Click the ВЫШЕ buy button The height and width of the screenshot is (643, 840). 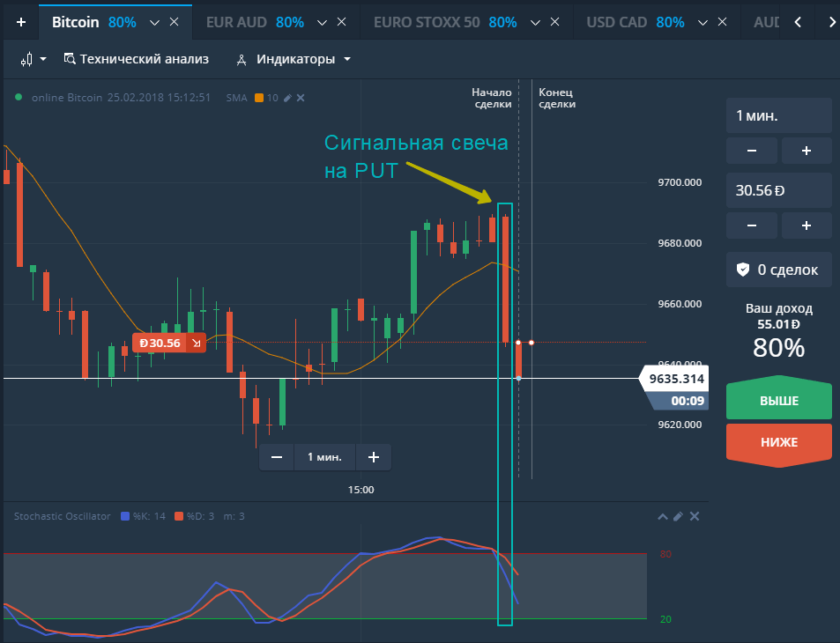click(x=778, y=399)
